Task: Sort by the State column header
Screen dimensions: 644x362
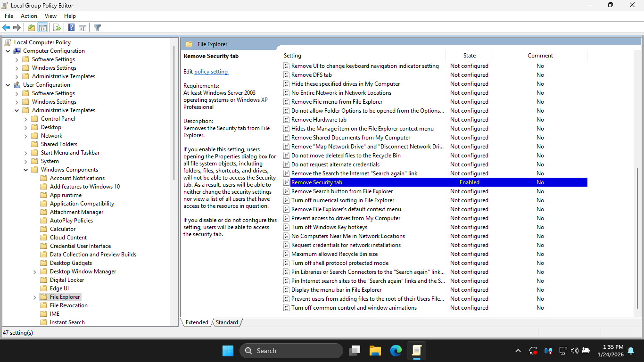Action: tap(469, 56)
